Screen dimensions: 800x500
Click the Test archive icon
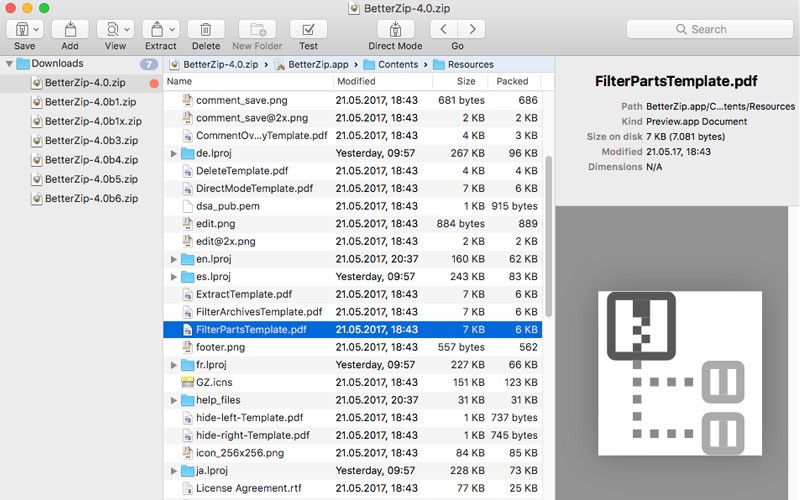[x=308, y=30]
